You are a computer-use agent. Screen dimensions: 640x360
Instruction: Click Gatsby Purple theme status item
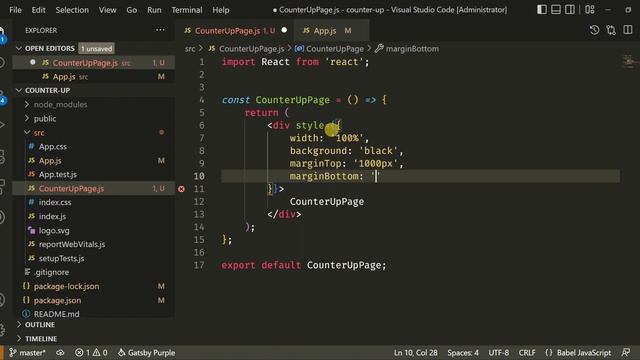pos(147,353)
